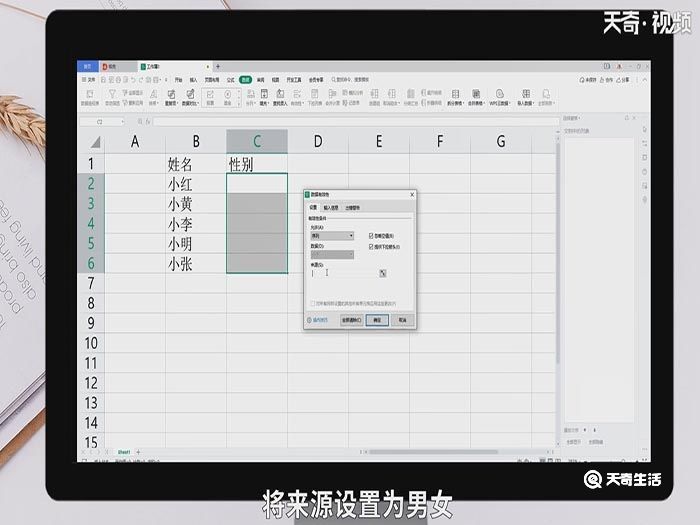700x525 pixels.
Task: Click the Sort icon in ribbon
Action: [154, 94]
